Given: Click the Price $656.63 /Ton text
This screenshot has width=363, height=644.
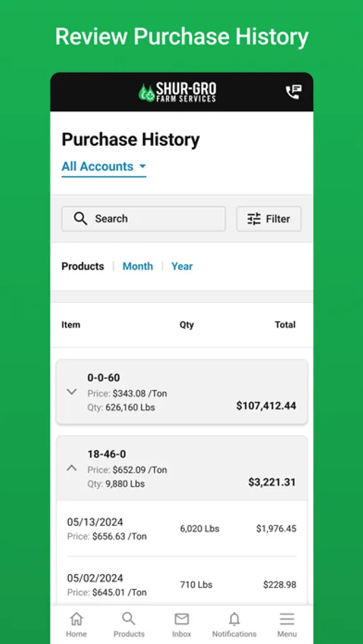Looking at the screenshot, I should pos(107,537).
